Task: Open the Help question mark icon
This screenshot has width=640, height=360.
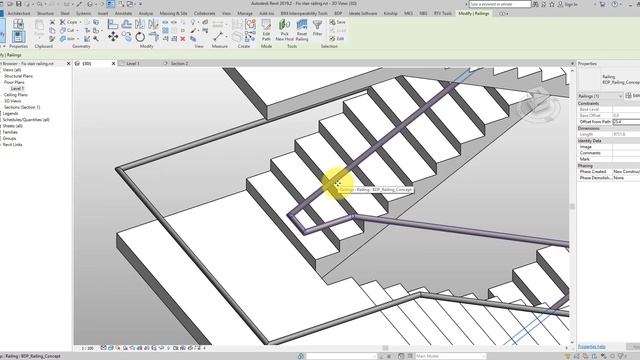Action: coord(614,4)
